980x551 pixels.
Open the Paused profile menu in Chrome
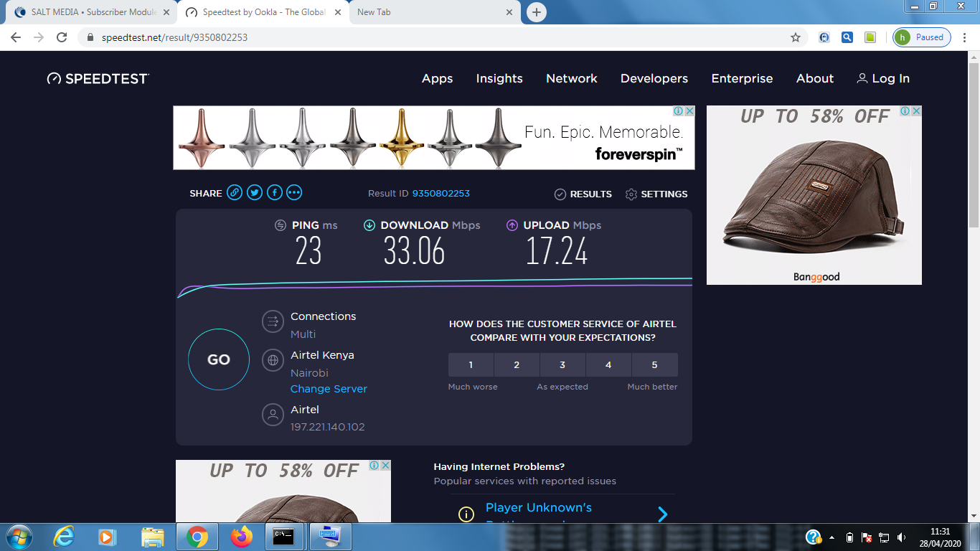point(922,37)
